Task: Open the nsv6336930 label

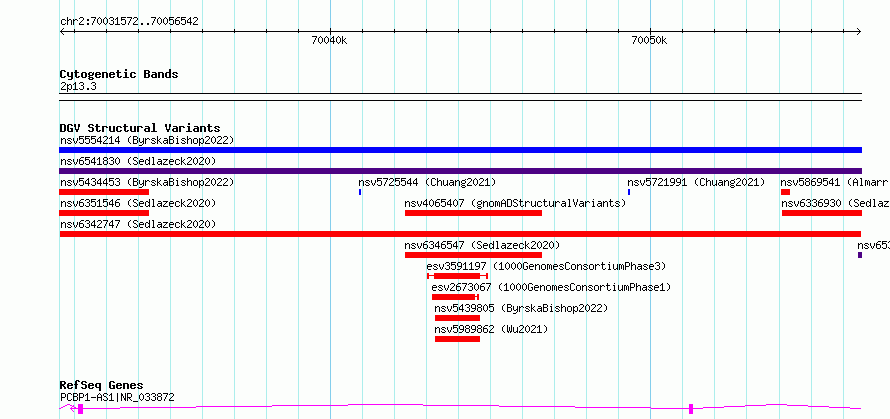Action: point(836,203)
